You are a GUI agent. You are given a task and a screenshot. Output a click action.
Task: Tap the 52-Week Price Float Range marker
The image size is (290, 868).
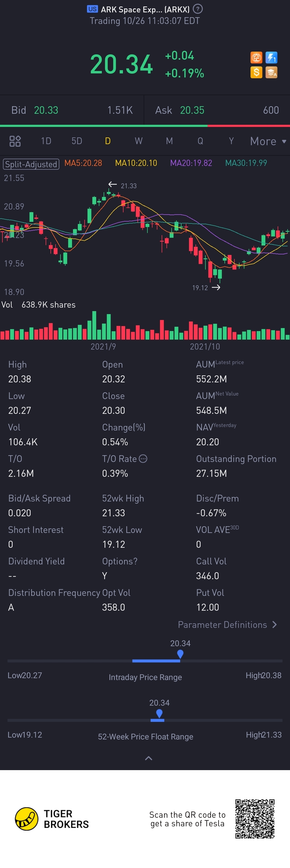coord(160,713)
